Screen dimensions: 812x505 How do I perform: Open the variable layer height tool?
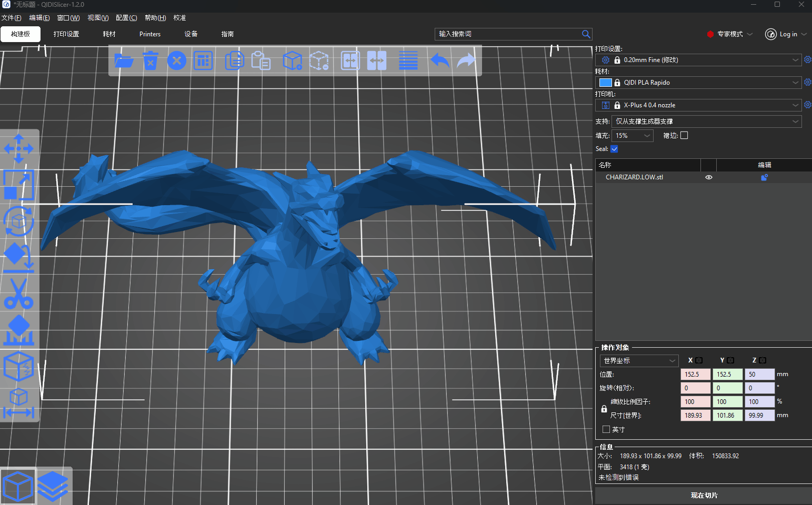coord(408,61)
